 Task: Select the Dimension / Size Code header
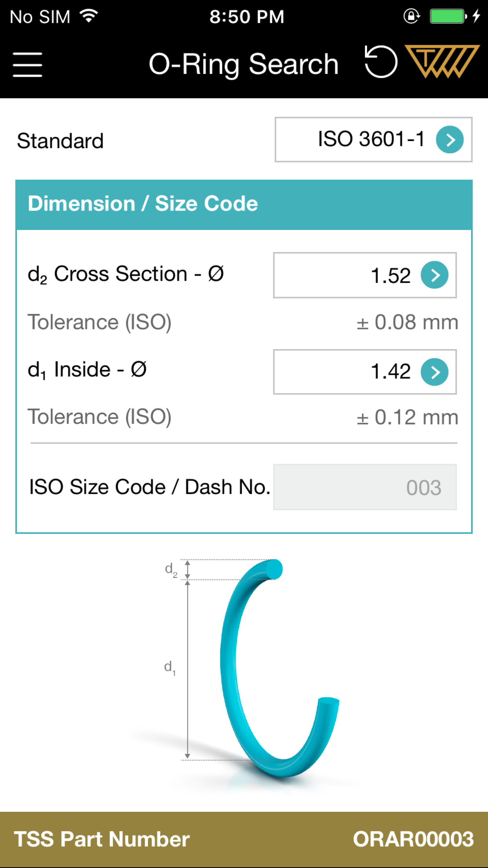[143, 203]
